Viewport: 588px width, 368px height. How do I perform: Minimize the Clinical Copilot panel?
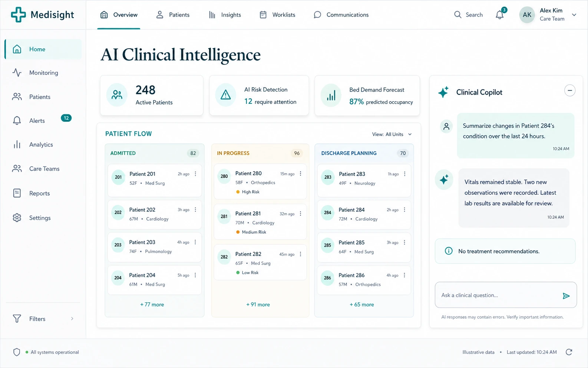pyautogui.click(x=570, y=90)
